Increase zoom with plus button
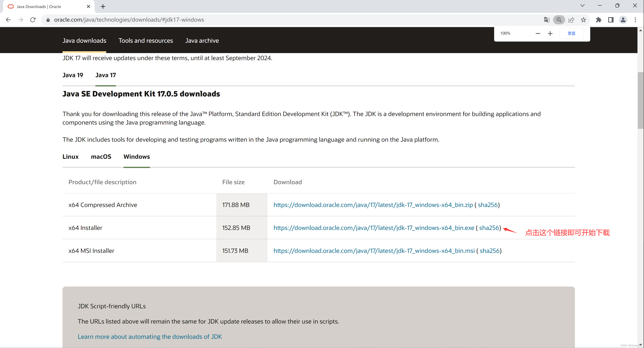 550,33
